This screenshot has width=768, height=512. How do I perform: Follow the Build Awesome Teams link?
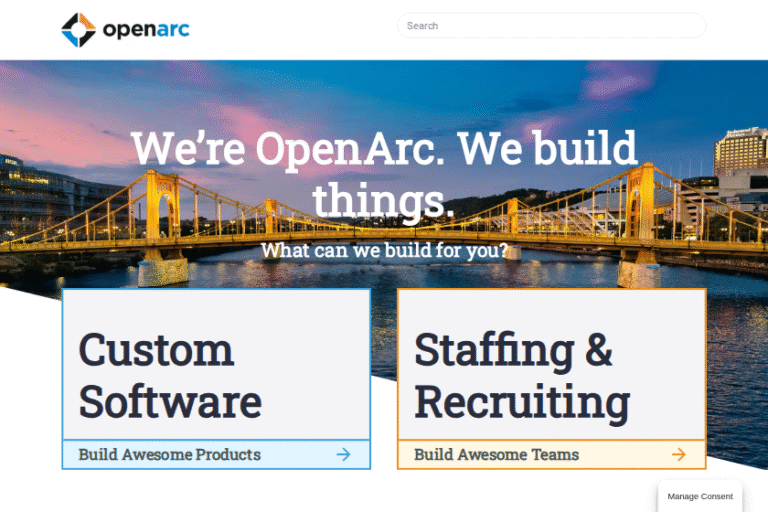tap(496, 454)
